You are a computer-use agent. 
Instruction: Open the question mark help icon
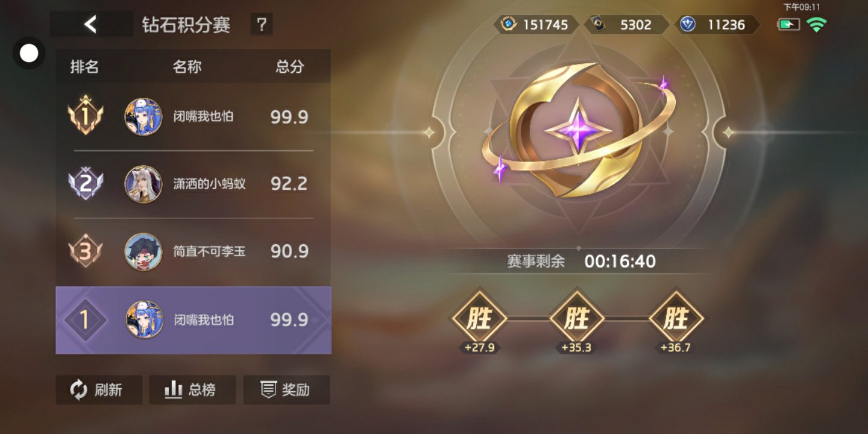pyautogui.click(x=262, y=25)
